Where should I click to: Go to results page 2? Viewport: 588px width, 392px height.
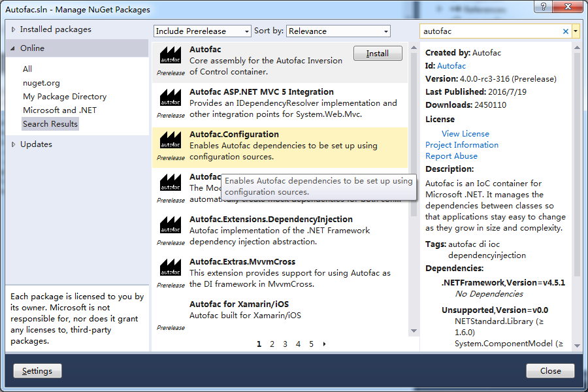pos(272,344)
